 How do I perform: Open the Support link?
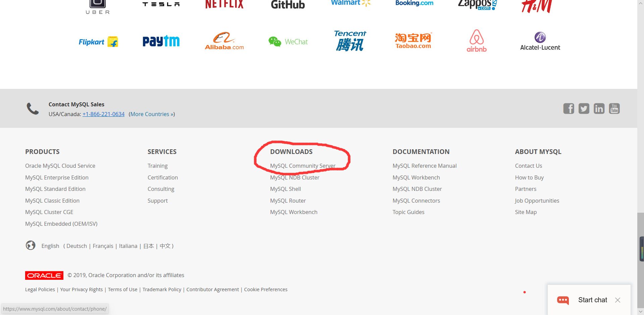coord(157,201)
